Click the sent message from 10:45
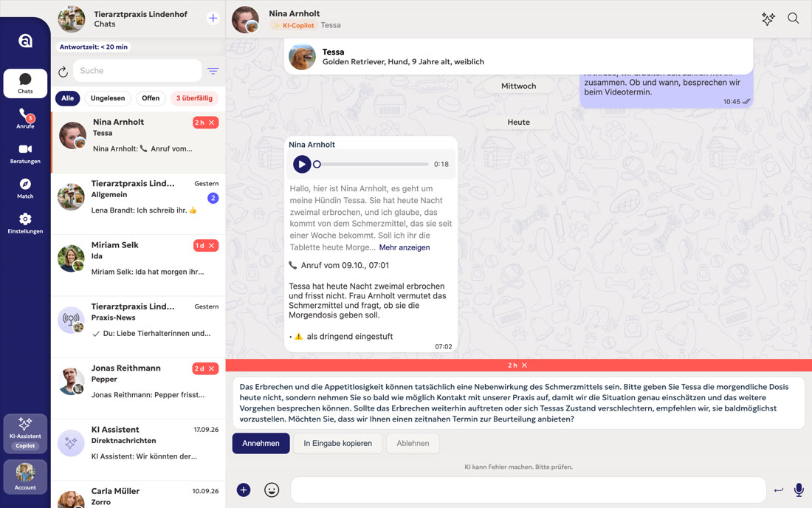The width and height of the screenshot is (812, 508). (666, 89)
